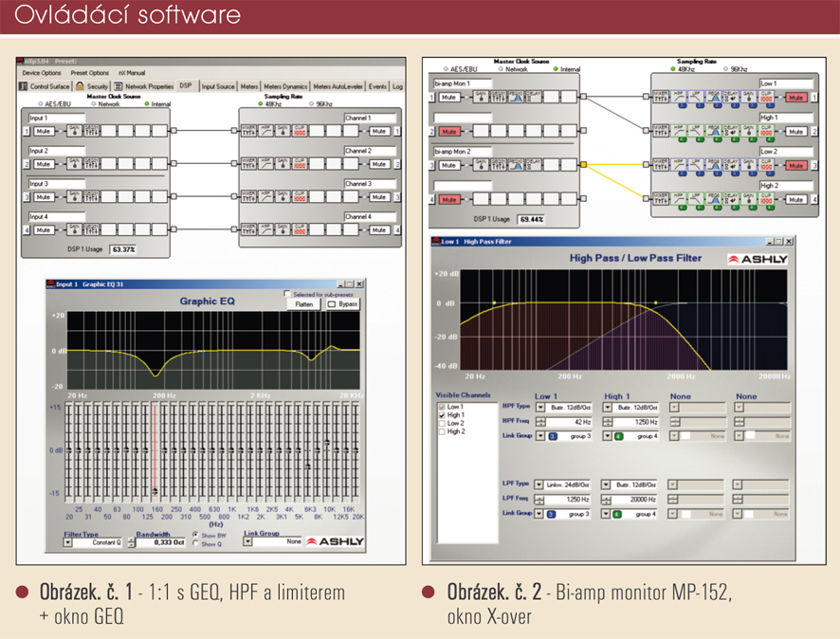Open HPF Type dropdown for Low 1
Image resolution: width=840 pixels, height=639 pixels.
(x=540, y=407)
